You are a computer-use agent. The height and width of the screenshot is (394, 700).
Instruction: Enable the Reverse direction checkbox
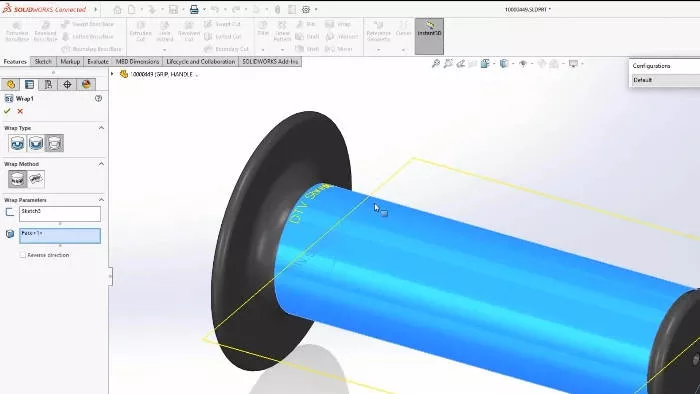tap(23, 255)
